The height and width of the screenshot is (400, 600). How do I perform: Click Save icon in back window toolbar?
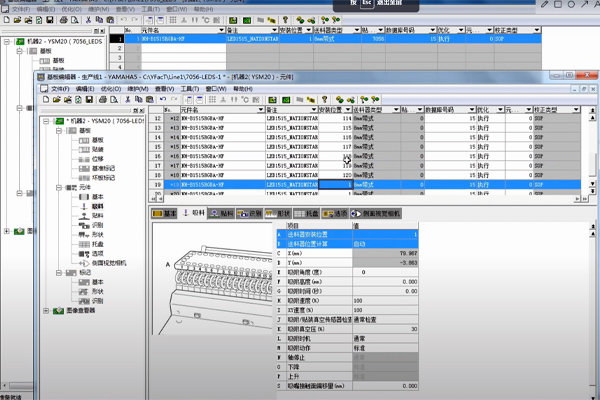pos(50,20)
